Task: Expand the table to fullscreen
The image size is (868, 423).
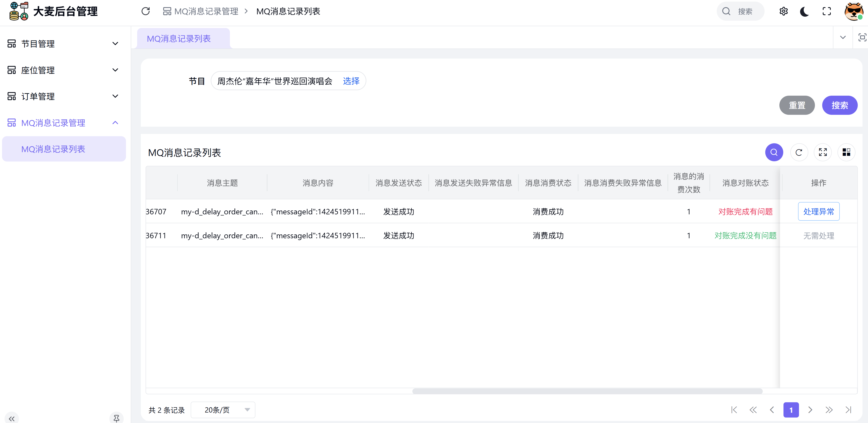Action: point(822,153)
